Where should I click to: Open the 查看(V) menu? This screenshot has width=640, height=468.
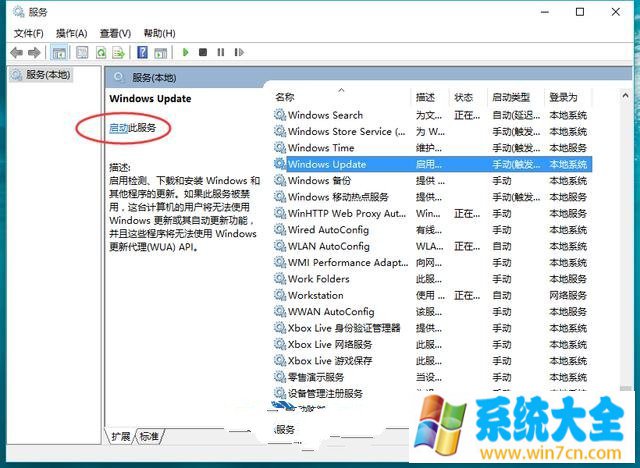click(115, 33)
